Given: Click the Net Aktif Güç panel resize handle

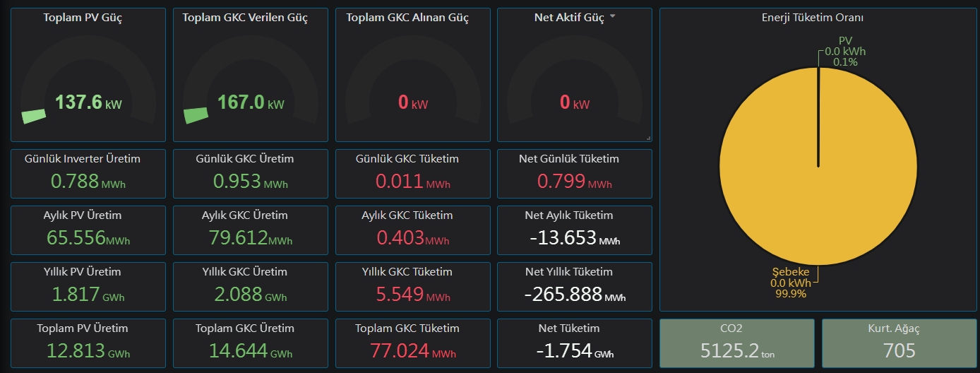Looking at the screenshot, I should click(x=648, y=138).
